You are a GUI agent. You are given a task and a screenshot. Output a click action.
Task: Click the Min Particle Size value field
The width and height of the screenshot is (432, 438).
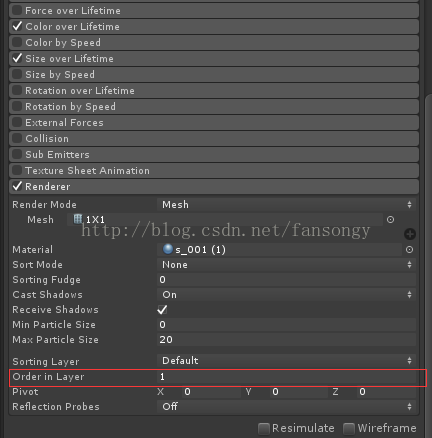pyautogui.click(x=286, y=325)
